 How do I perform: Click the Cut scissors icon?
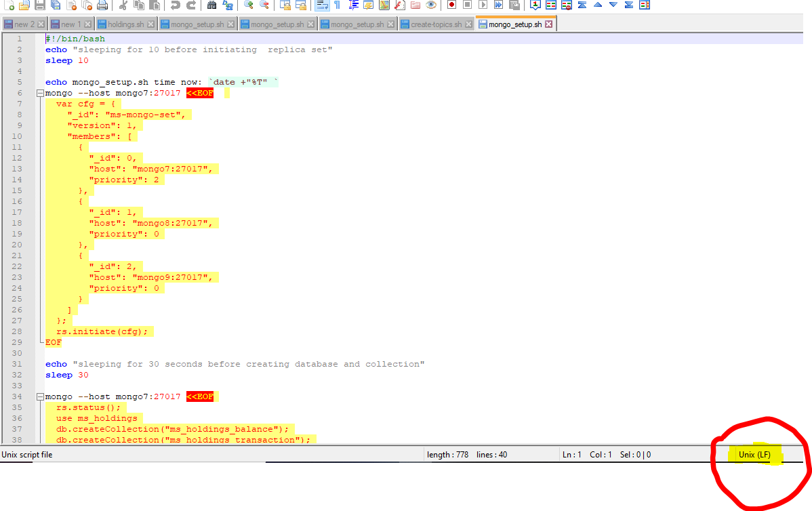pyautogui.click(x=123, y=5)
